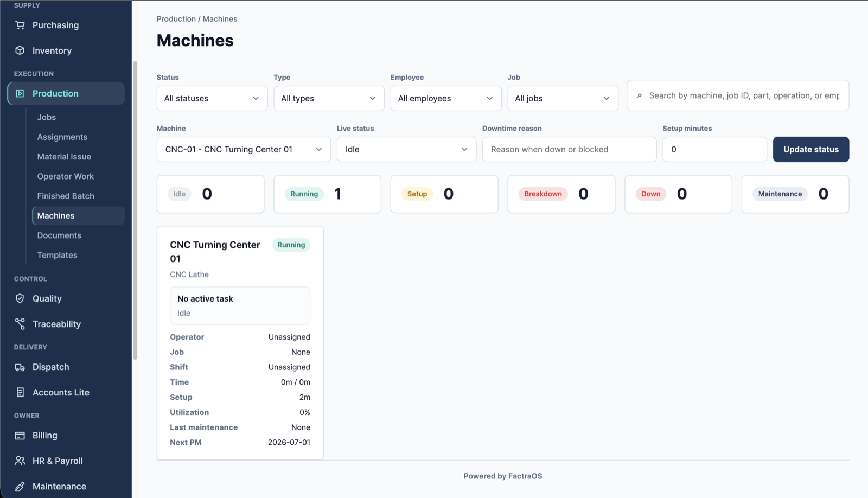Click the Inventory box icon
This screenshot has height=498, width=868.
tap(20, 50)
